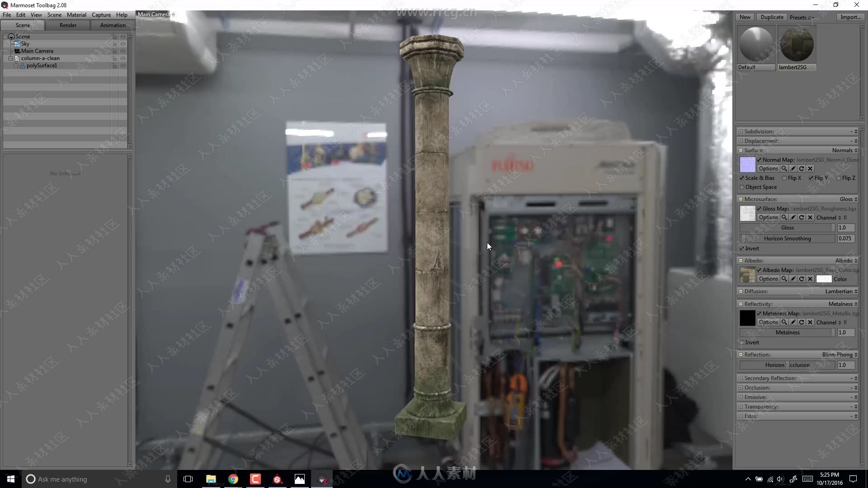Screen dimensions: 868x488
Task: Open material Presets list
Action: (x=802, y=18)
